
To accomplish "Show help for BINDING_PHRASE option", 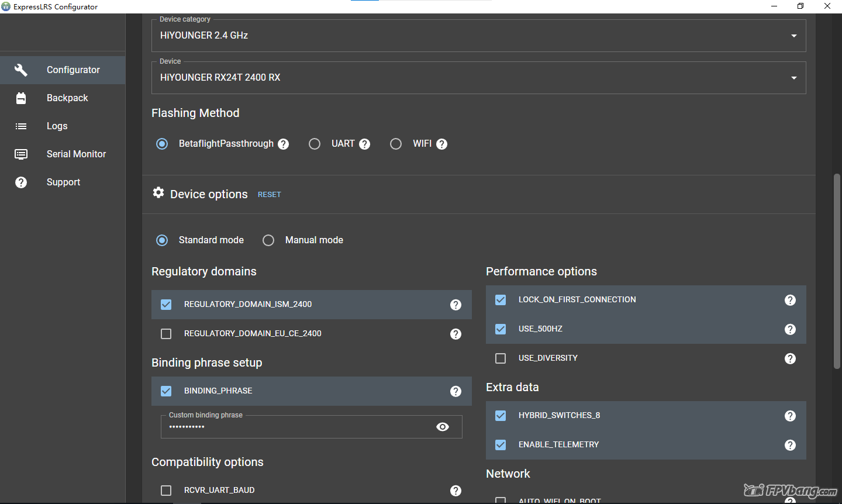I will click(456, 391).
